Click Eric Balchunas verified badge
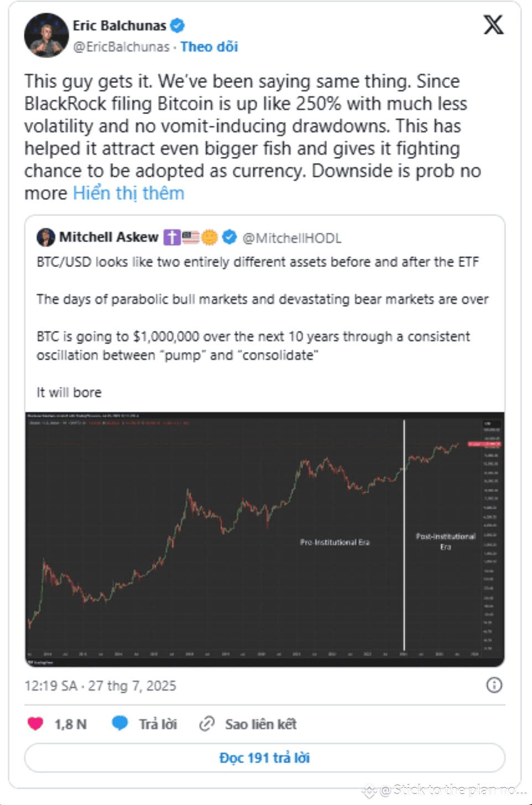This screenshot has width=532, height=805. coord(177,25)
